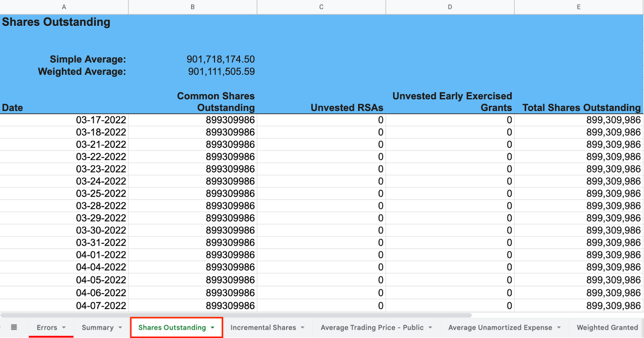Open Average Trading Price - Public tab

[x=372, y=328]
